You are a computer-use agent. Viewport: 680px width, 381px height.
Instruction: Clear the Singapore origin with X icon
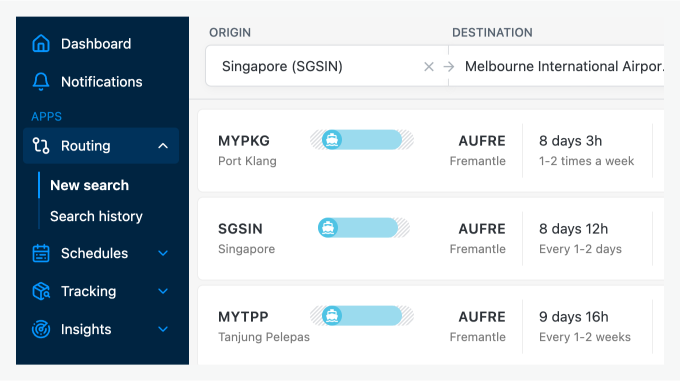point(428,67)
